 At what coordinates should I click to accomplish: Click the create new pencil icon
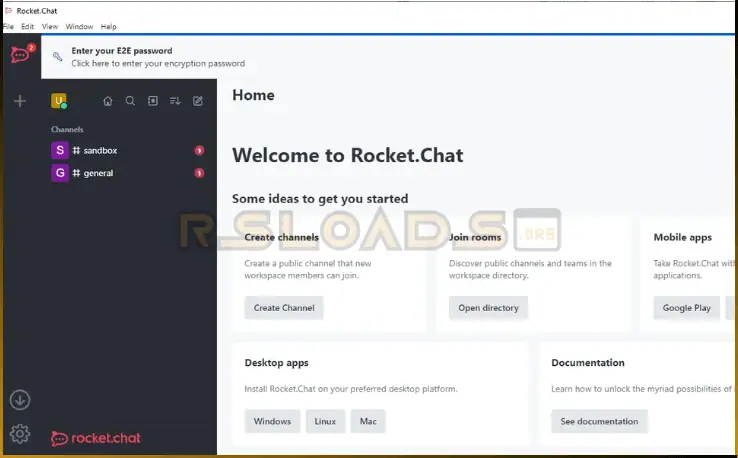pos(198,101)
